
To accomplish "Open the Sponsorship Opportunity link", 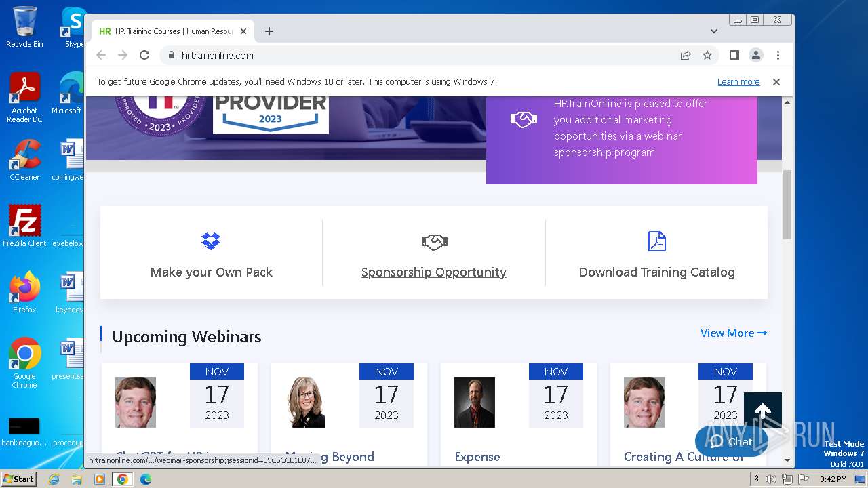I will click(434, 272).
